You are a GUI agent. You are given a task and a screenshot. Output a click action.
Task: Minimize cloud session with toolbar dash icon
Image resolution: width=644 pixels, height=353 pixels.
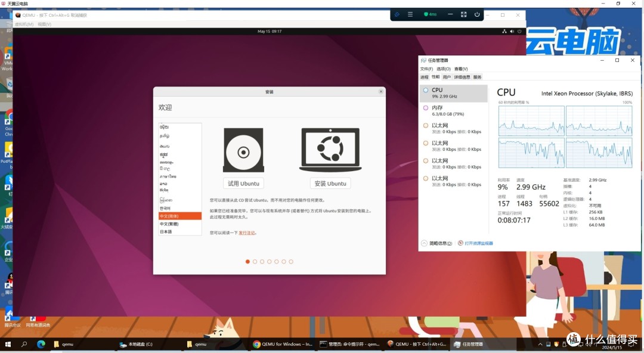click(450, 14)
